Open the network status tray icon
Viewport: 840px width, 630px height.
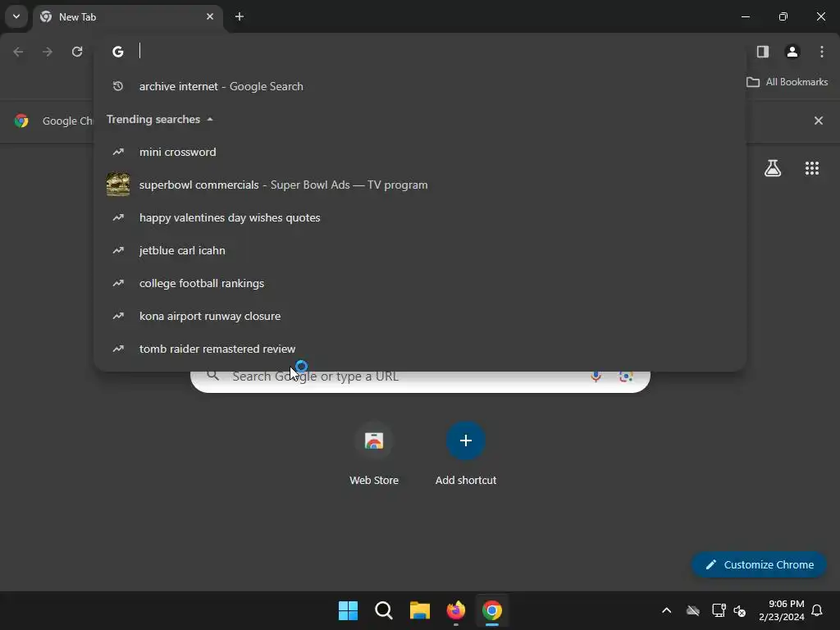tap(719, 610)
